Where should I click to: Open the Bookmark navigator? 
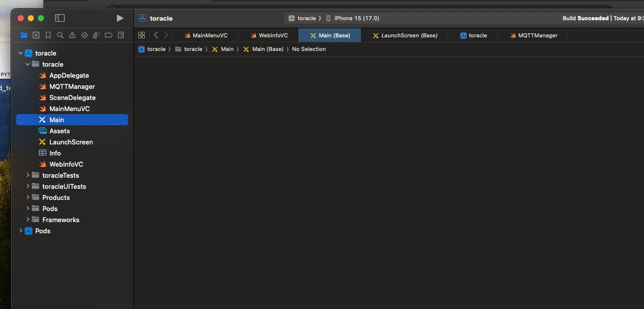point(48,35)
